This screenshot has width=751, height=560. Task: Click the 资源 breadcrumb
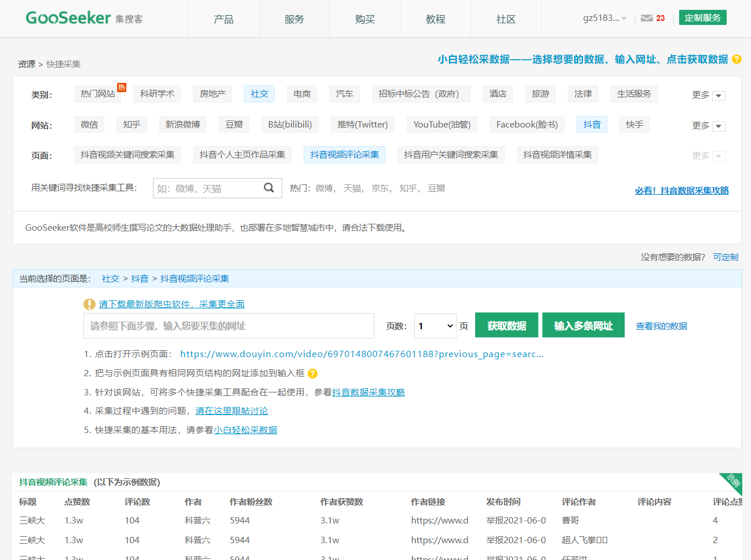tap(27, 64)
